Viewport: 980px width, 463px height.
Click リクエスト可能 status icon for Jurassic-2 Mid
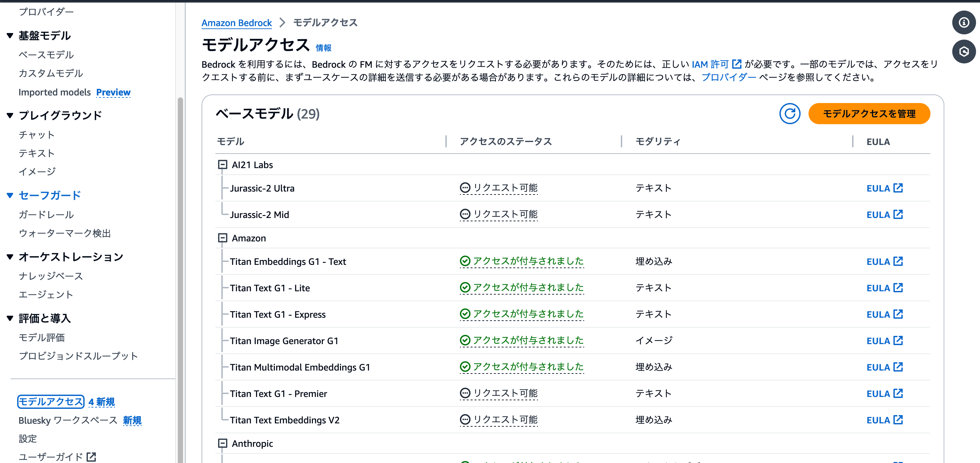click(465, 214)
